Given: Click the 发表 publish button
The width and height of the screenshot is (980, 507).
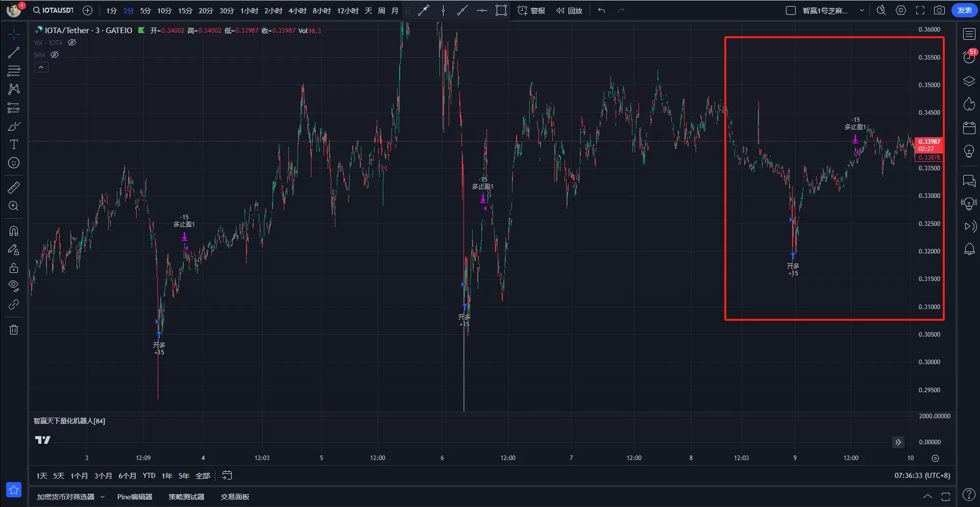Looking at the screenshot, I should tap(964, 10).
